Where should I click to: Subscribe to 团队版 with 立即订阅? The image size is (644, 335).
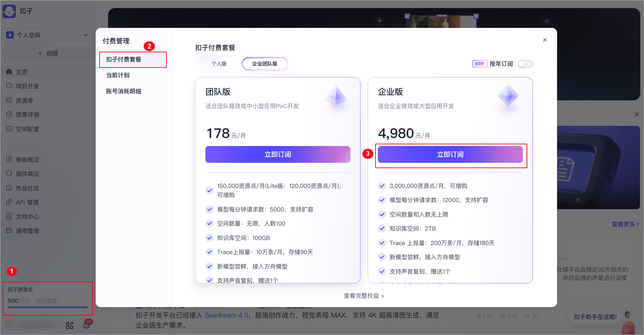pos(278,154)
